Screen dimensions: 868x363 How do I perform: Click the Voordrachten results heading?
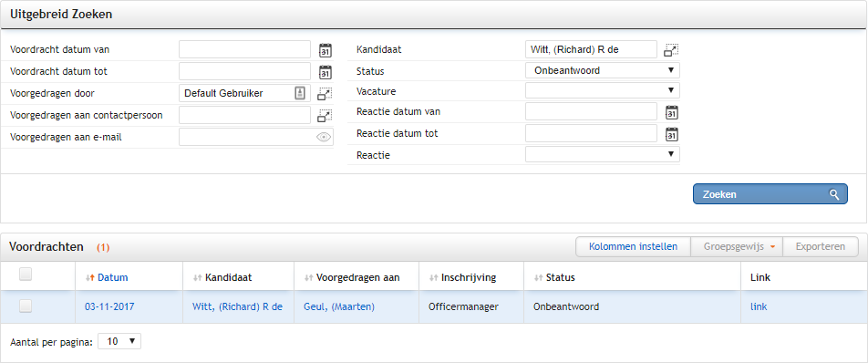(x=47, y=247)
